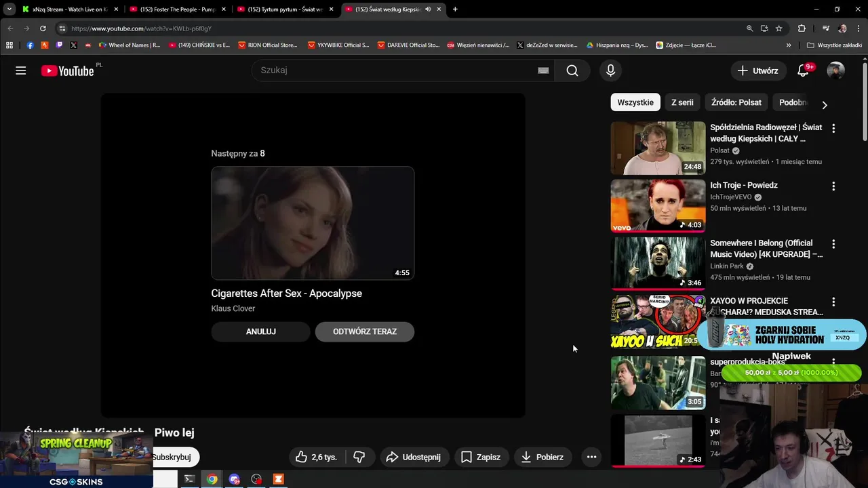868x488 pixels.
Task: Open Somewhere I Belong video title
Action: pyautogui.click(x=766, y=249)
